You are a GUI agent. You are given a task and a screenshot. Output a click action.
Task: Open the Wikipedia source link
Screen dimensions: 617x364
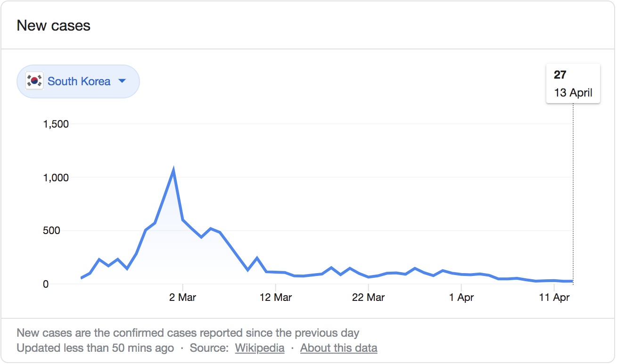pos(260,348)
